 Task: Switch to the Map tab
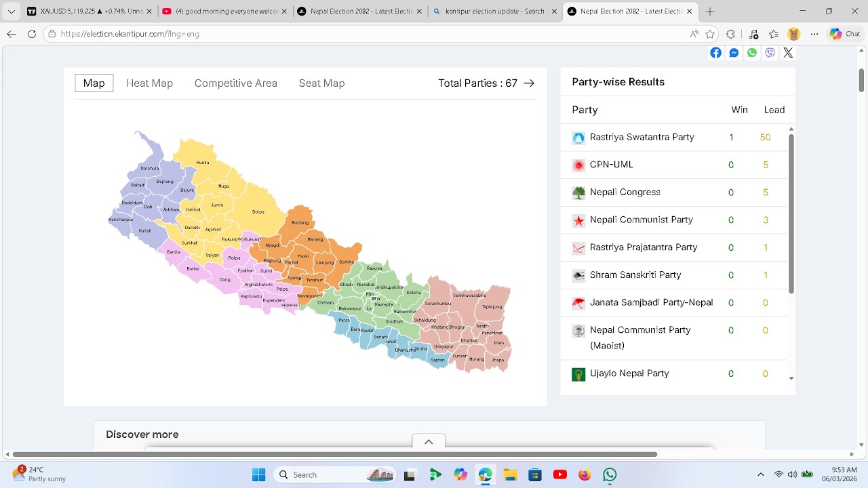click(94, 83)
